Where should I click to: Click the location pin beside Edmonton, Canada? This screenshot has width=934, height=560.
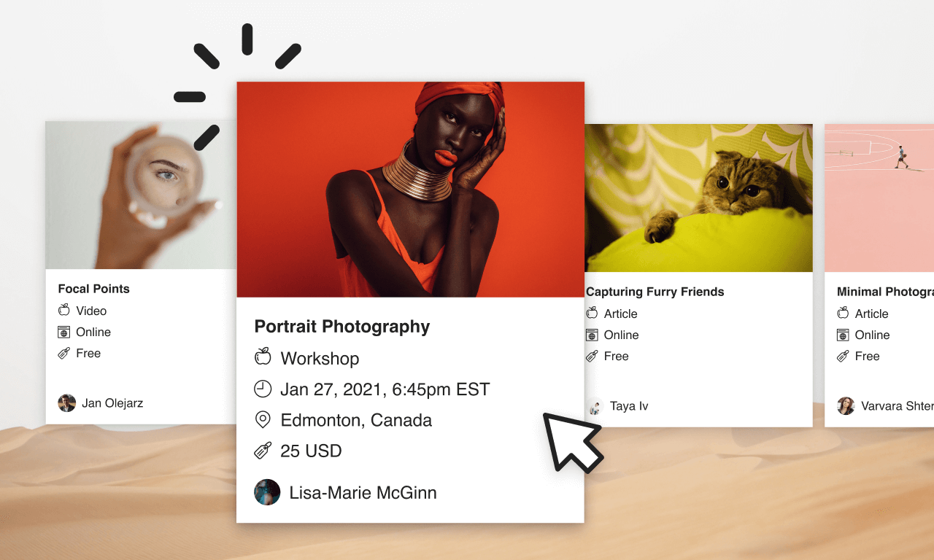263,420
